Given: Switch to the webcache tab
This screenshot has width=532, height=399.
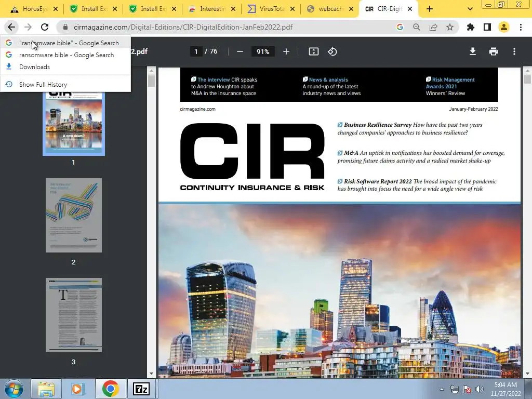Looking at the screenshot, I should point(330,9).
